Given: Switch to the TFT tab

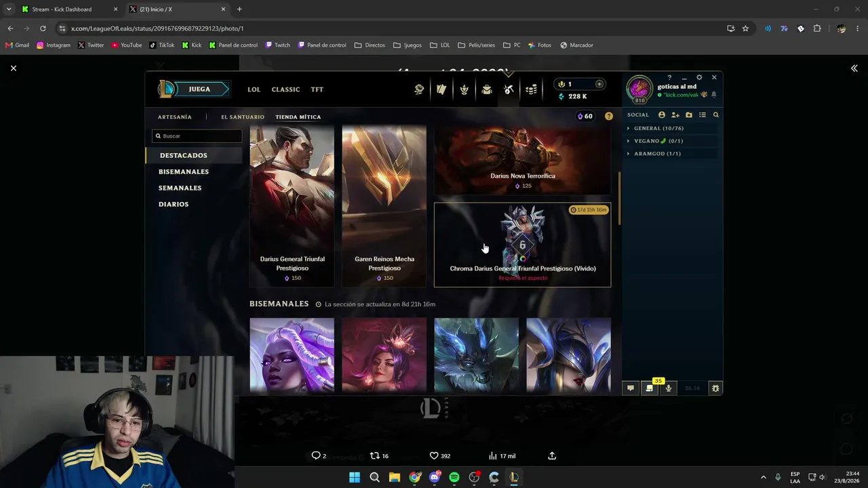Looking at the screenshot, I should [317, 89].
